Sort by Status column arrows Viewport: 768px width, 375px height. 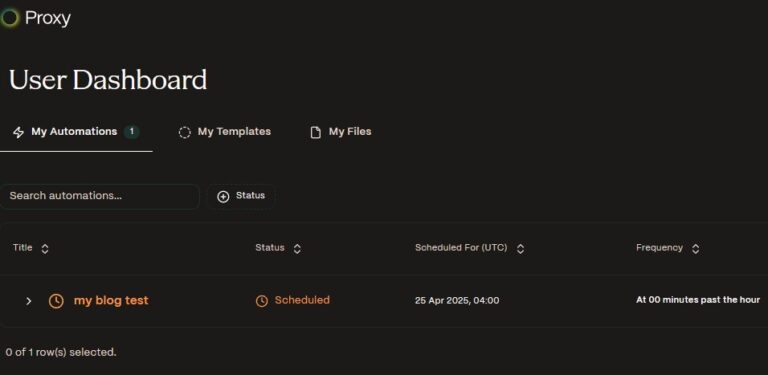[x=297, y=249]
